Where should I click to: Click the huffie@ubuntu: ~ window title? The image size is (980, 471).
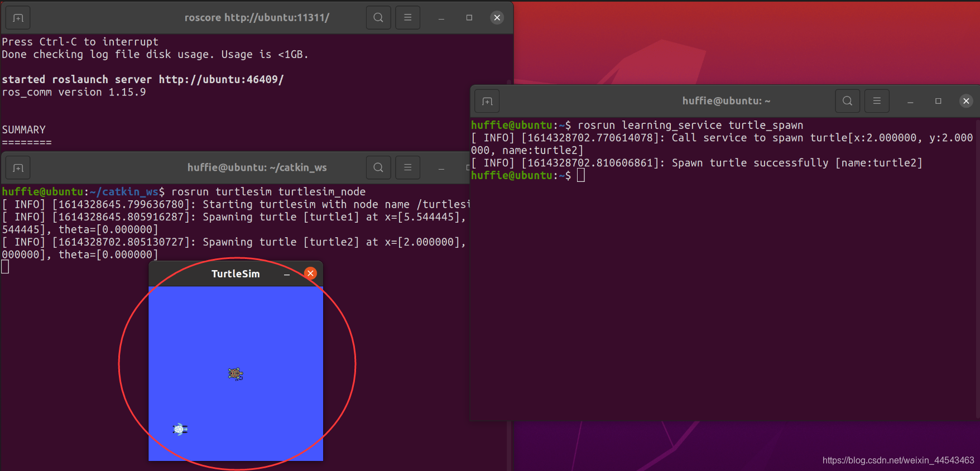click(726, 101)
